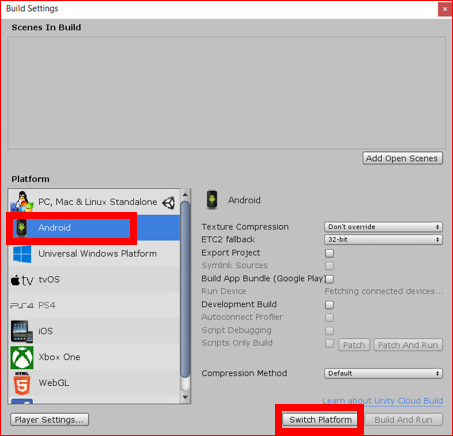The width and height of the screenshot is (453, 436).
Task: Enable Build App Bundle (Google Play) checkbox
Action: pyautogui.click(x=329, y=279)
